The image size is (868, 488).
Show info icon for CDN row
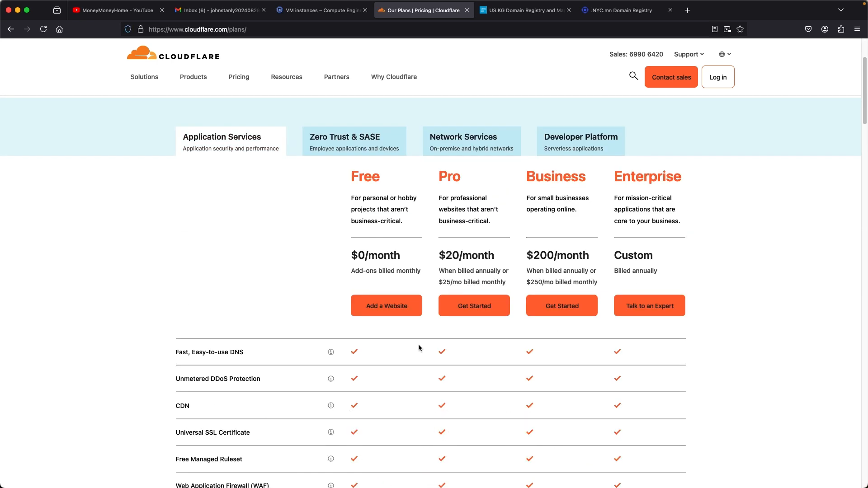coord(331,405)
